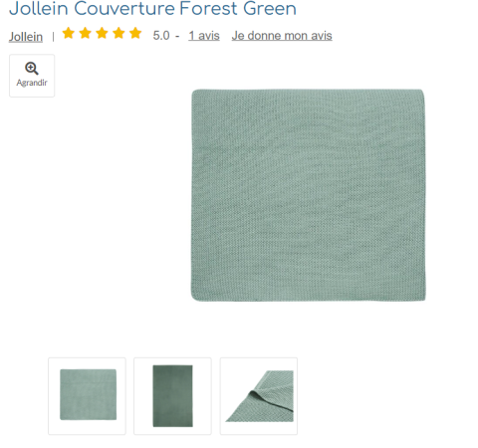Viewport: 478px width, 448px height.
Task: Click the knitted texture in the third thumbnail
Action: tap(277, 385)
